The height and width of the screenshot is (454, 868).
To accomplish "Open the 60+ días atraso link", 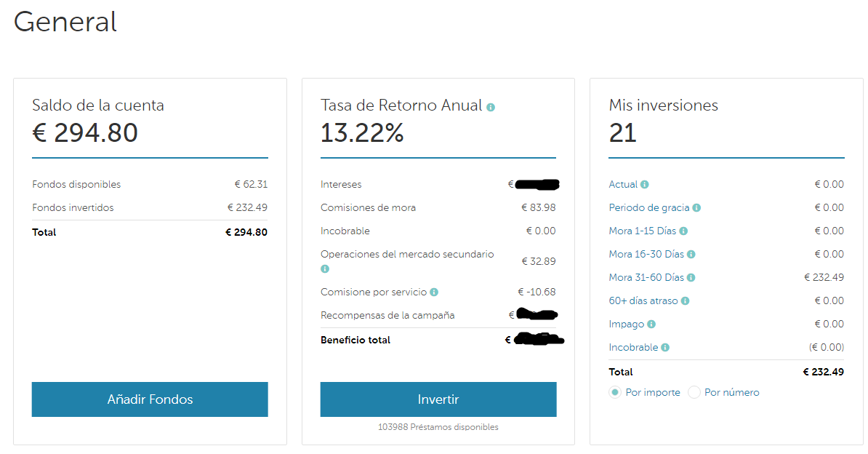I will coord(643,301).
